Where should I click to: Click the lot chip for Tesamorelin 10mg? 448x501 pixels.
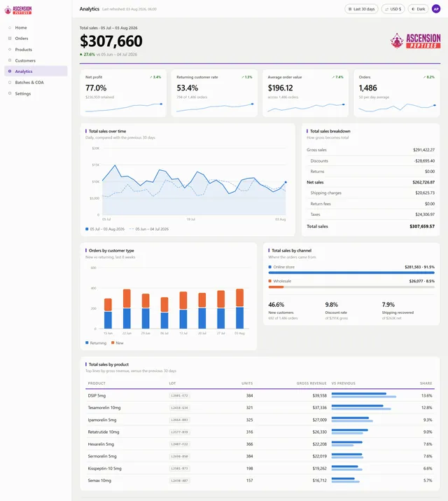[179, 408]
